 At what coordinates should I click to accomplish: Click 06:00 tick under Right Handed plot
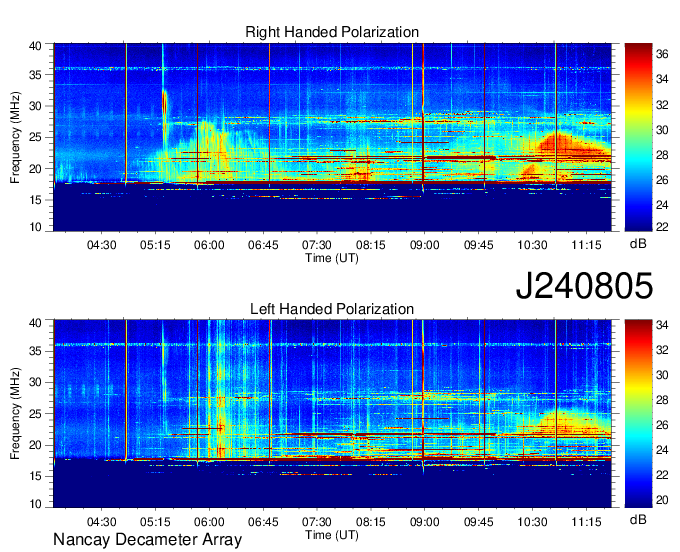(209, 245)
